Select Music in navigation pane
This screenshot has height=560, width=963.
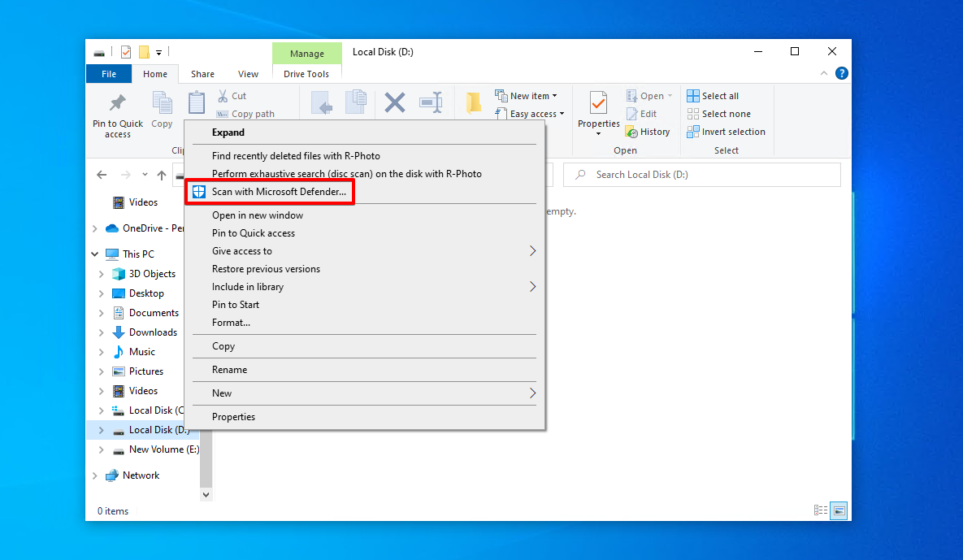141,352
